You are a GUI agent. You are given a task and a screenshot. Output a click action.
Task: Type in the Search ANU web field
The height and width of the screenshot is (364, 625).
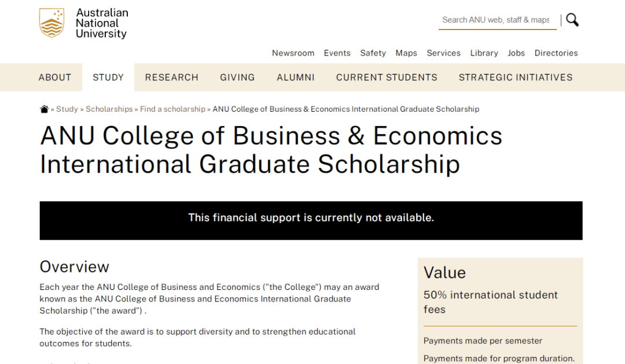click(496, 20)
